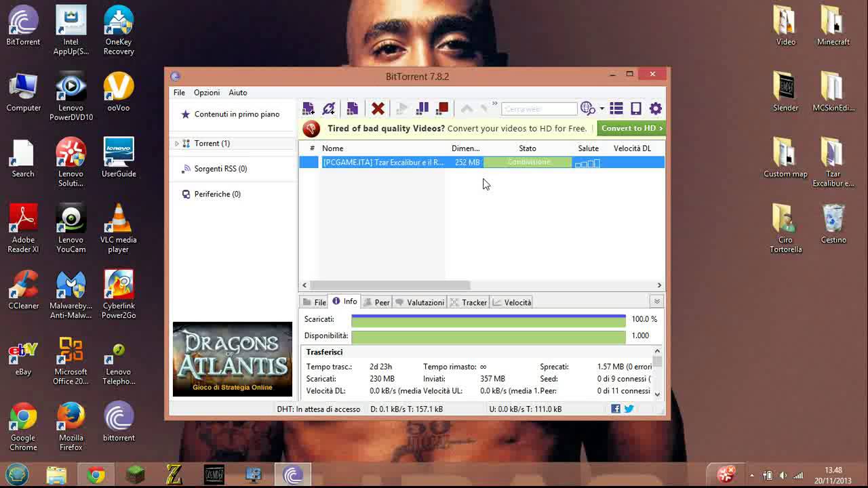Click the BitTorrent icon in the taskbar

coord(293,475)
